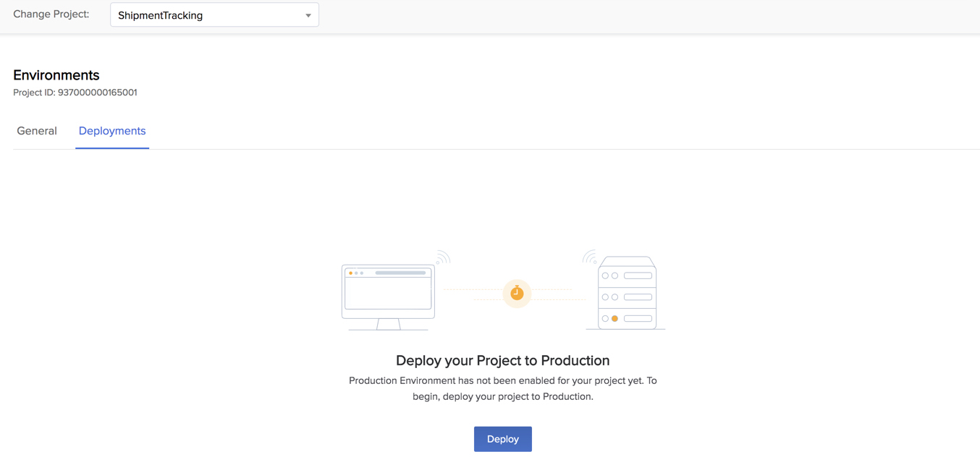Select the Deployments tab
The height and width of the screenshot is (457, 980).
tap(112, 131)
